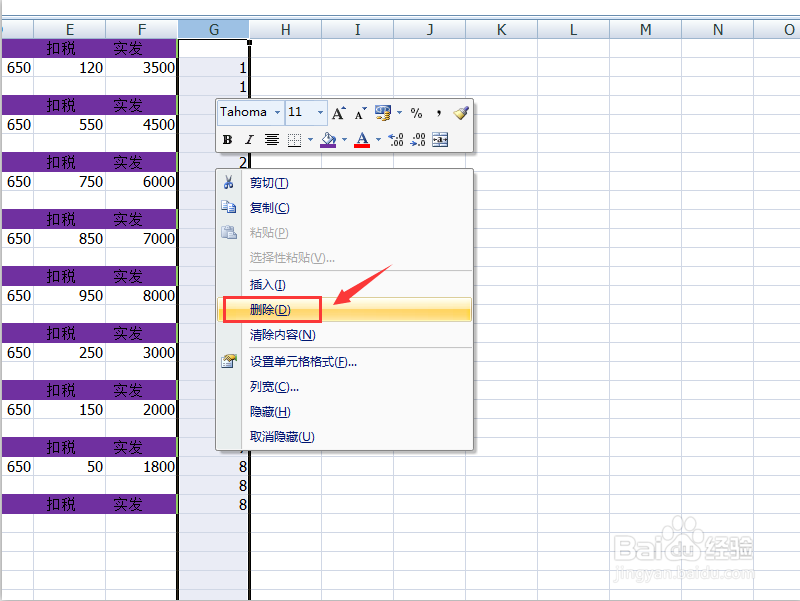Decrease font size in mini toolbar
This screenshot has height=601, width=800.
(361, 113)
